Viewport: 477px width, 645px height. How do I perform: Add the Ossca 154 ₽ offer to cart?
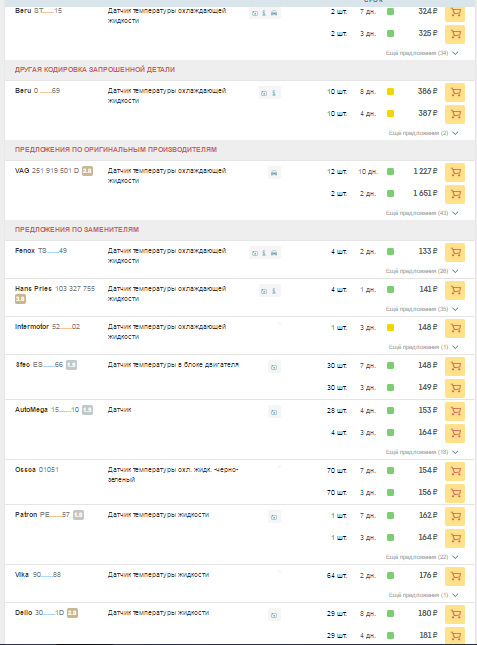pyautogui.click(x=455, y=471)
